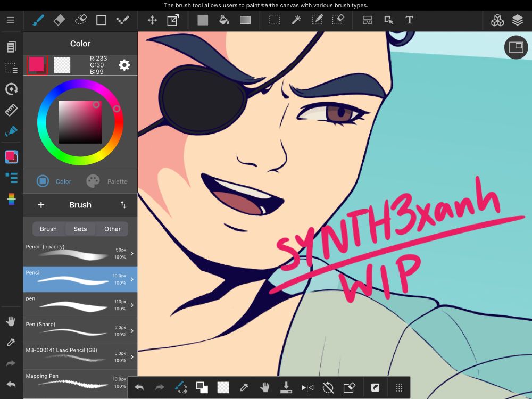The image size is (532, 399).
Task: Select the dot curve tool
Action: [x=122, y=20]
